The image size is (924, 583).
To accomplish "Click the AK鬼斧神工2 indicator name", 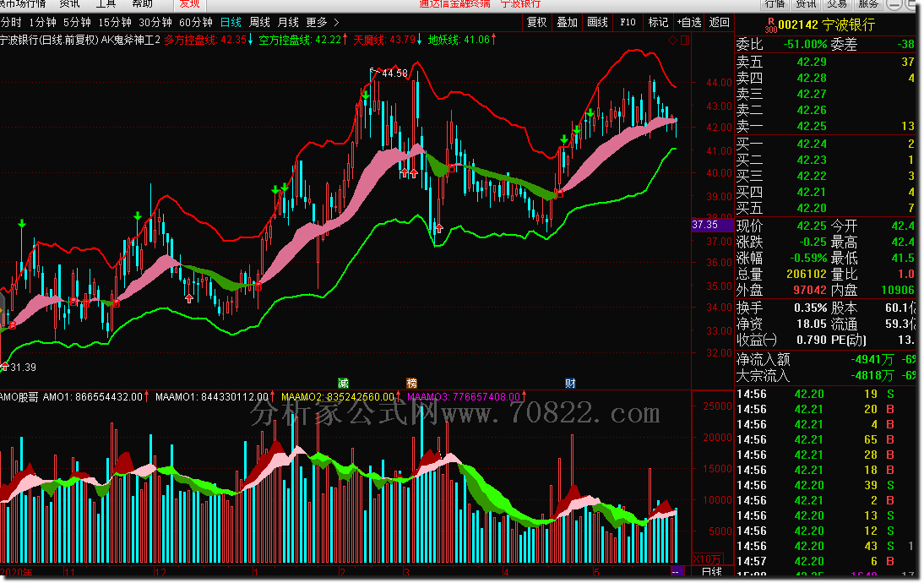I will point(131,40).
